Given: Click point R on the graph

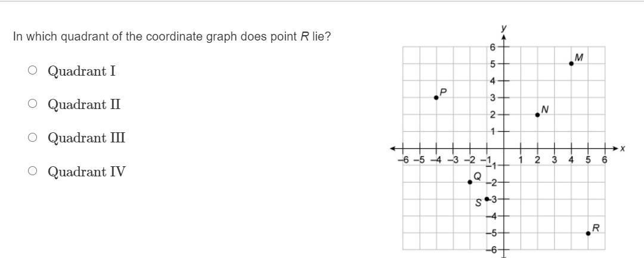Looking at the screenshot, I should [588, 233].
